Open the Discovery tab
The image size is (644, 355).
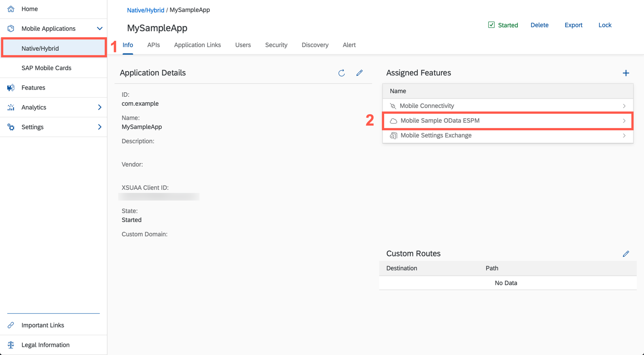pyautogui.click(x=315, y=45)
